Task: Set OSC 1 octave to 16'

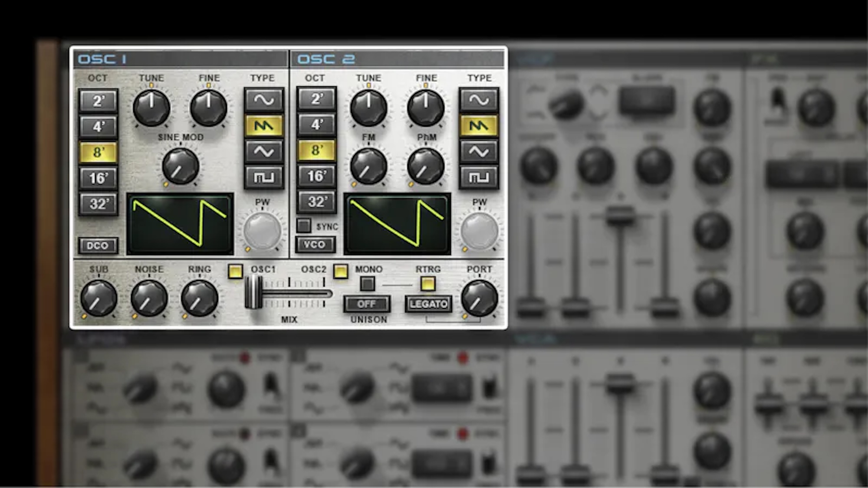Action: (99, 178)
